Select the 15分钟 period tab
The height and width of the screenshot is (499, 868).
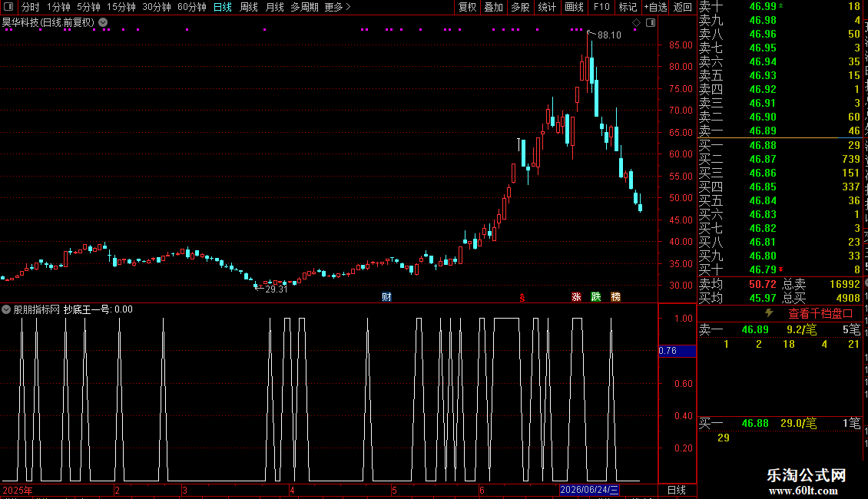(121, 7)
